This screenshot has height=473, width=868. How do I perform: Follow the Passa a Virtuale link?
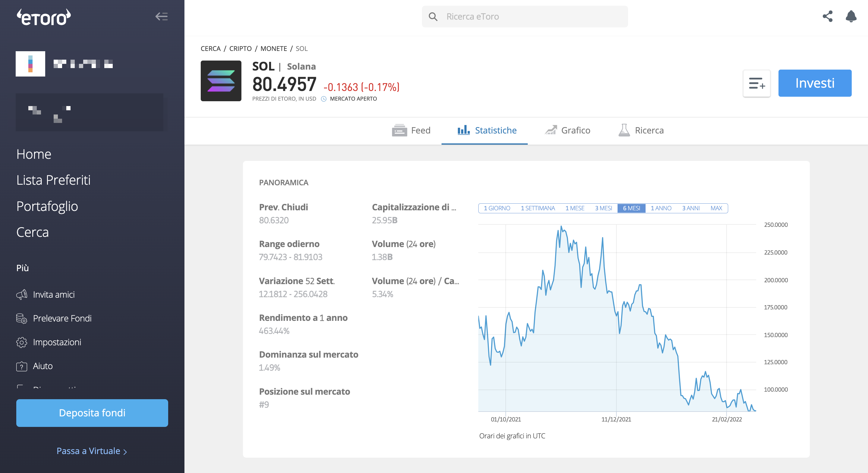[92, 451]
